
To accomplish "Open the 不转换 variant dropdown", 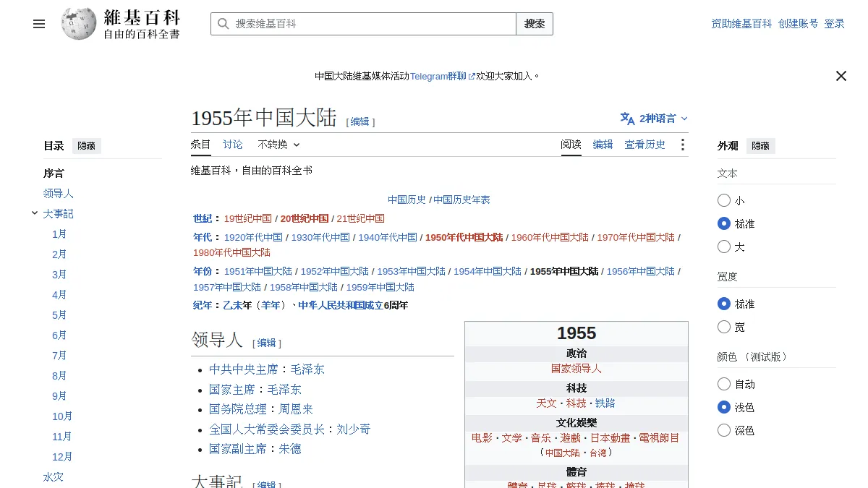I will [279, 145].
